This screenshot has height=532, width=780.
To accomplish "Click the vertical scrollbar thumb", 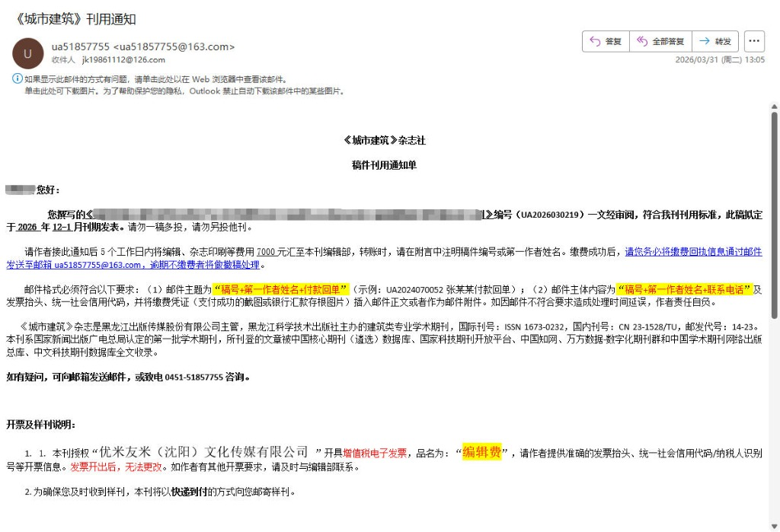I will point(774,213).
